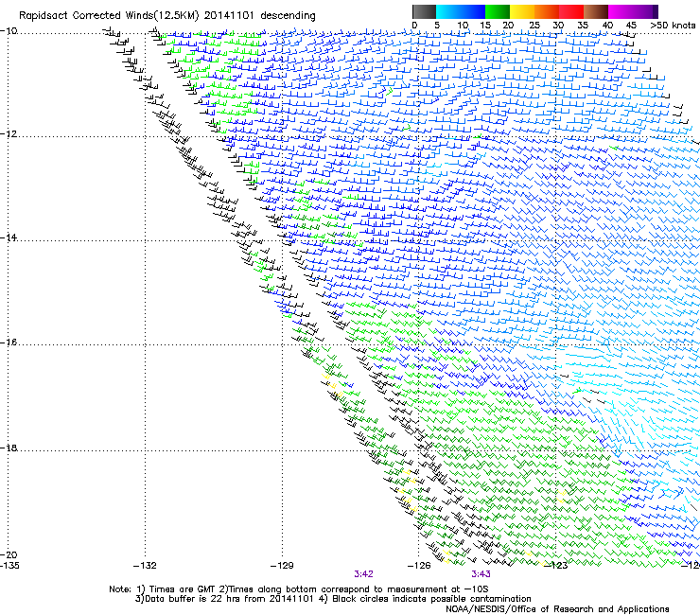Image resolution: width=700 pixels, height=615 pixels.
Task: Click the '-10' latitude axis label
Action: [9, 31]
